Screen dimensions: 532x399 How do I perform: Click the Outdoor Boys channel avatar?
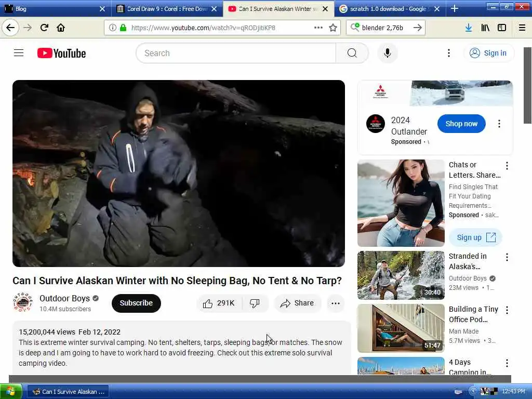click(22, 302)
